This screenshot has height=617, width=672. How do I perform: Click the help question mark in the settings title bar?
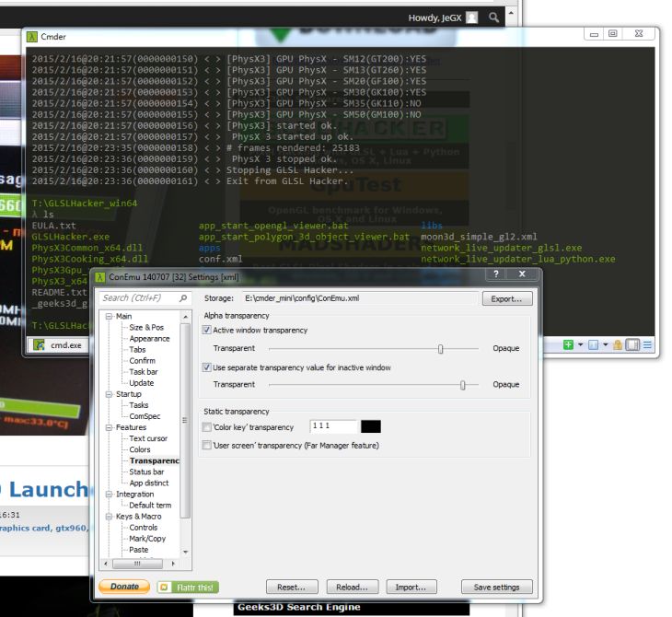(x=496, y=274)
